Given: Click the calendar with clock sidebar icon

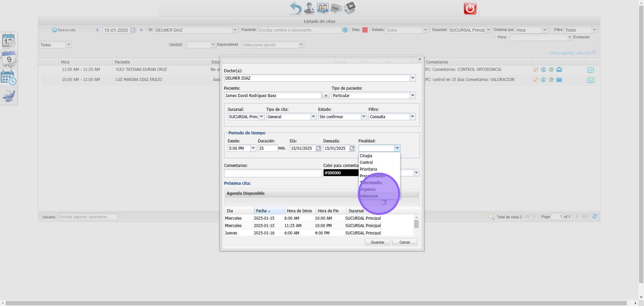Looking at the screenshot, I should click(x=9, y=78).
